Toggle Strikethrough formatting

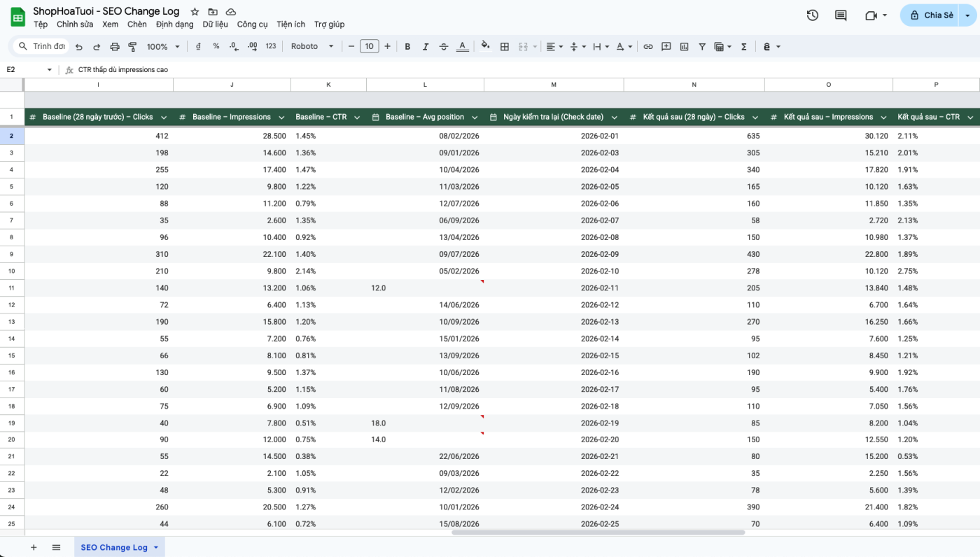tap(444, 47)
